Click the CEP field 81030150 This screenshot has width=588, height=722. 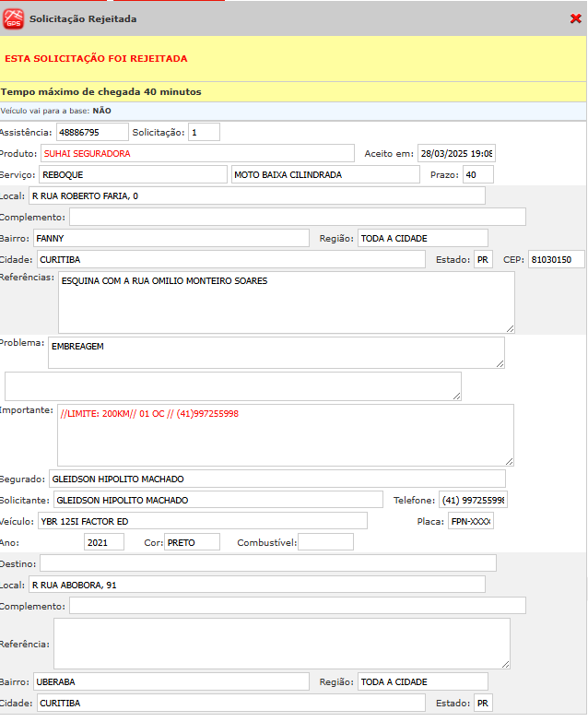click(556, 259)
